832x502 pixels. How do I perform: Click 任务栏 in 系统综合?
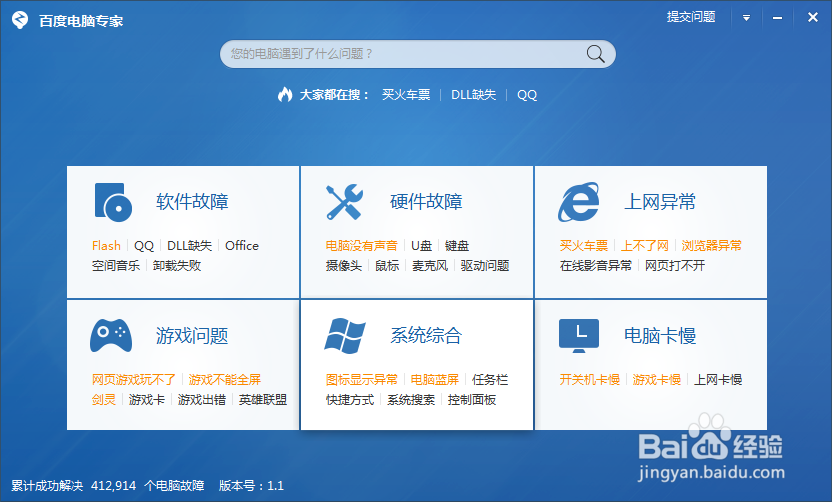490,379
